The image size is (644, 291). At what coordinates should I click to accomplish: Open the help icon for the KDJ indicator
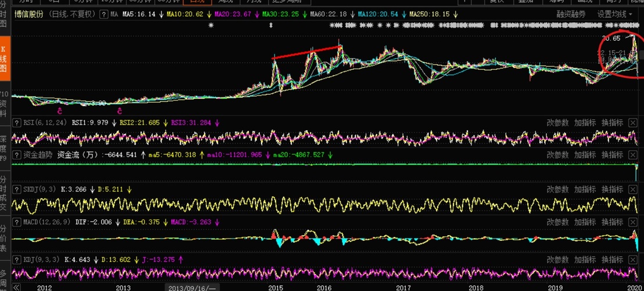tap(17, 260)
